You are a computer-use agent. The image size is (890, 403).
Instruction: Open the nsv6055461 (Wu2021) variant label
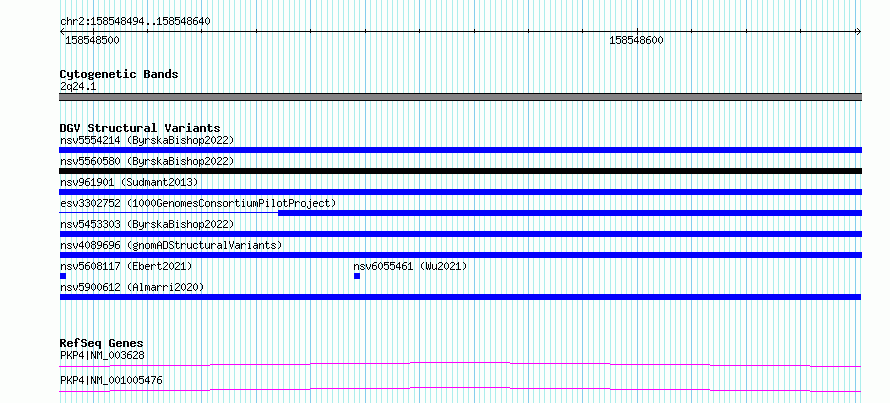[410, 266]
